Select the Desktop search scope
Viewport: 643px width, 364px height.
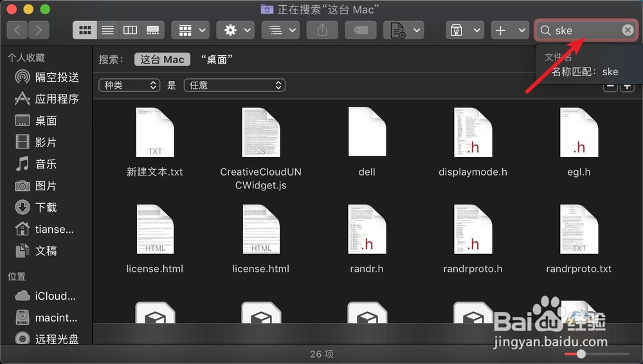coord(217,60)
